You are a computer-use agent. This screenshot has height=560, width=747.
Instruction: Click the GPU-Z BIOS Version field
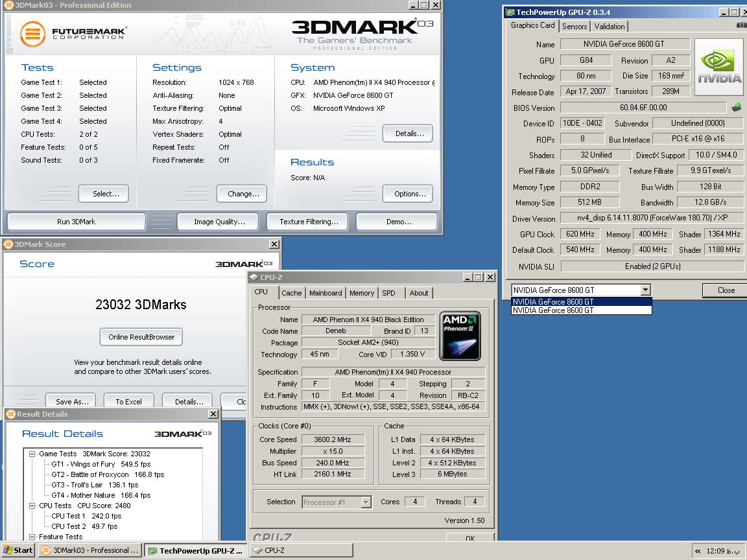click(x=643, y=108)
